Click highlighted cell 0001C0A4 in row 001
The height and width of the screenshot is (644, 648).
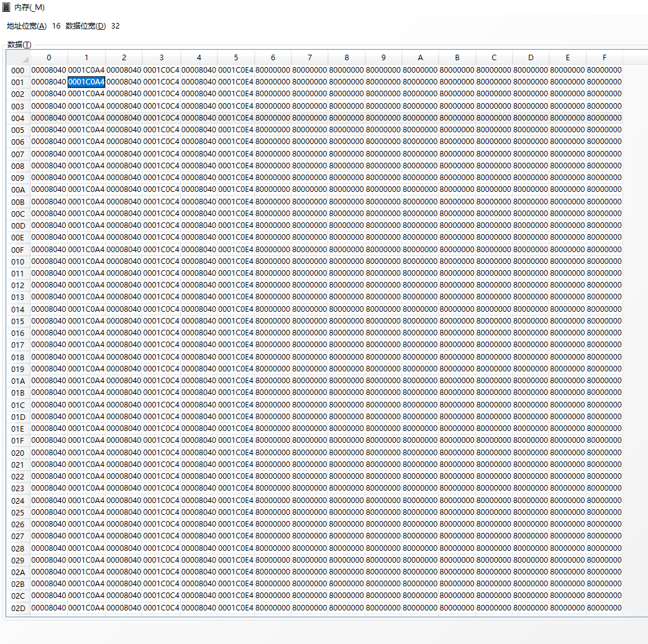click(x=86, y=82)
